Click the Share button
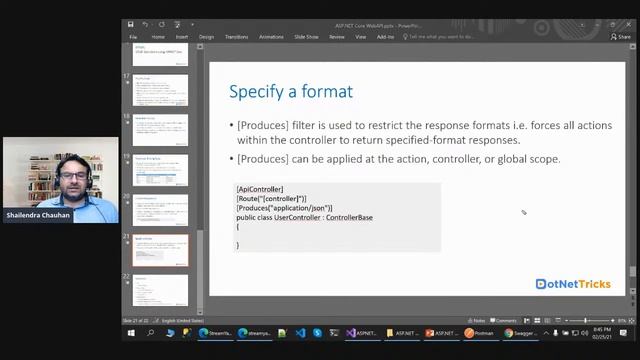This screenshot has width=640, height=360. [x=621, y=37]
